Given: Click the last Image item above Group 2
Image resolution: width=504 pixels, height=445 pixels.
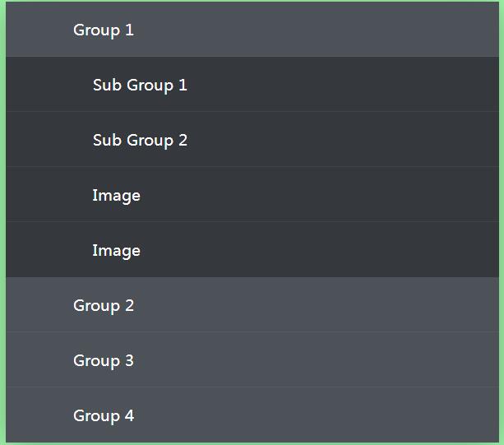Looking at the screenshot, I should coord(116,250).
